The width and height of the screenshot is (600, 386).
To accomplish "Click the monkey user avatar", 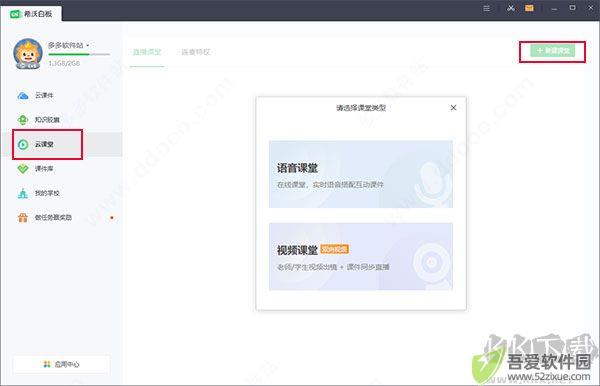I will pos(28,54).
